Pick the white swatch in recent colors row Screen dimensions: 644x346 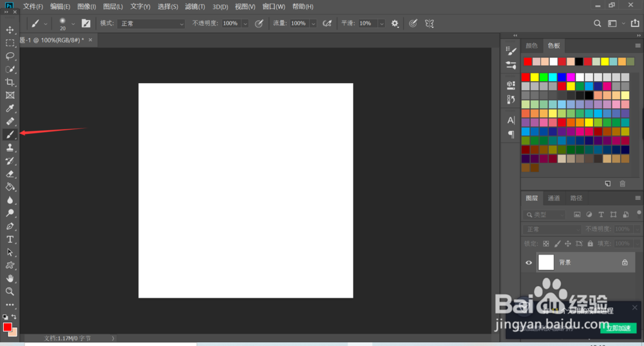point(554,62)
